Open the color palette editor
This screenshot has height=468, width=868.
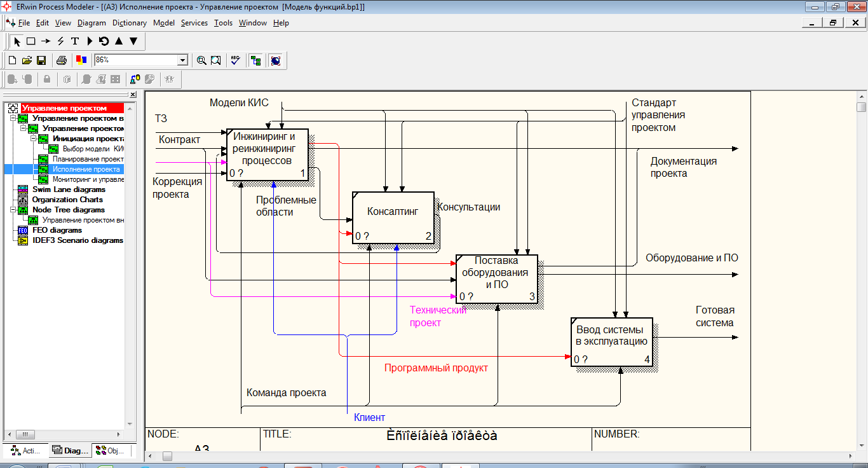pyautogui.click(x=81, y=60)
